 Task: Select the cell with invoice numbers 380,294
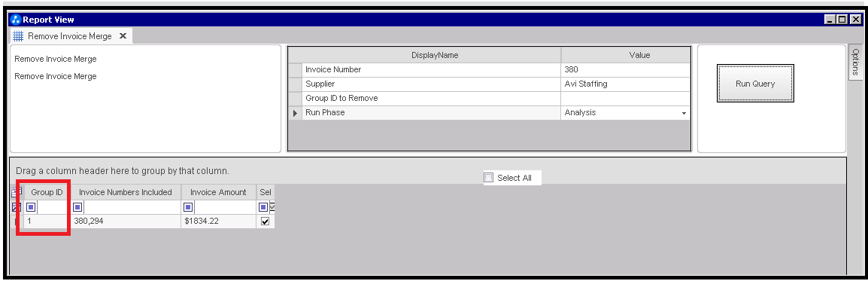126,221
